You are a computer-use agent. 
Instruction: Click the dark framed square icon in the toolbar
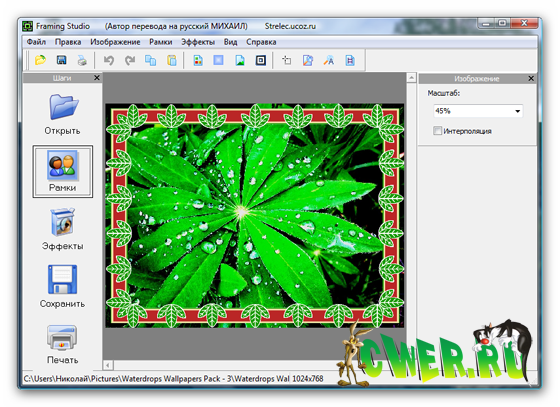261,60
